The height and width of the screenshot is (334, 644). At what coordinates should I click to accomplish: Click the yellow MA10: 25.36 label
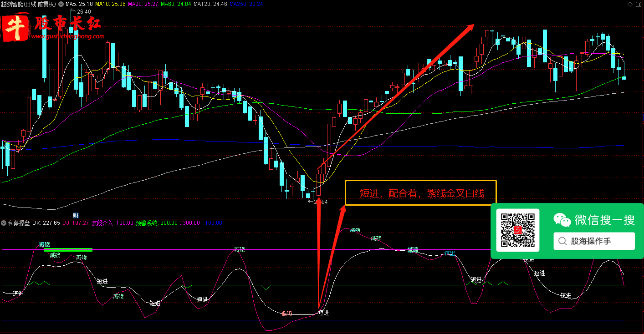(110, 4)
